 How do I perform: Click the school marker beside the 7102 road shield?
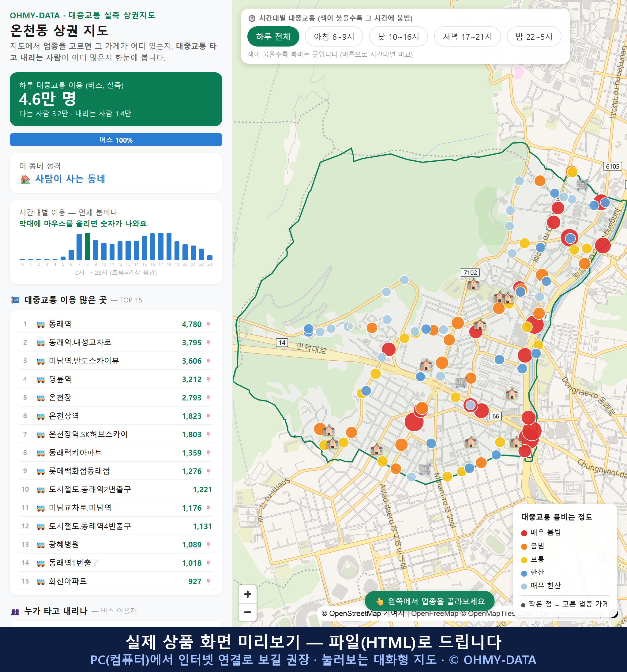pos(473,284)
